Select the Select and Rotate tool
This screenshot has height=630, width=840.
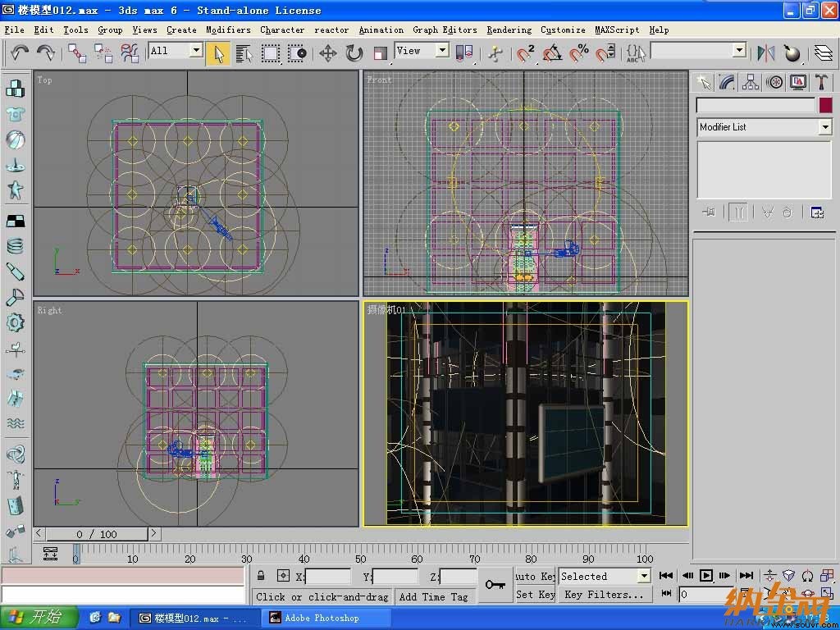pos(354,53)
